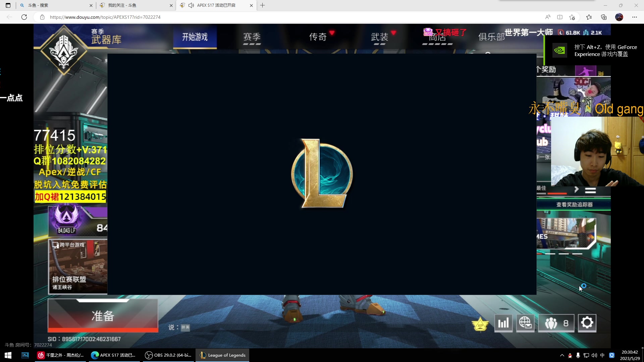Switch to League of Legends taskbar item
644x362 pixels.
pos(222,355)
